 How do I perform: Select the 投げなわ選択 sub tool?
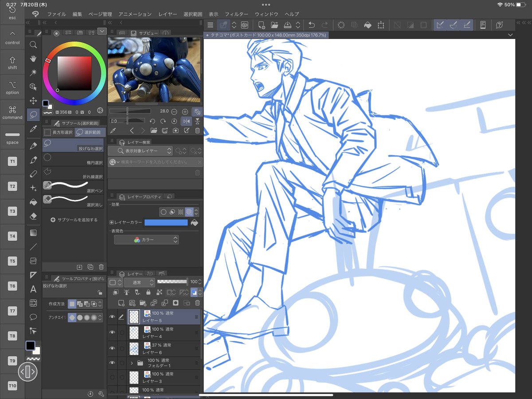73,145
